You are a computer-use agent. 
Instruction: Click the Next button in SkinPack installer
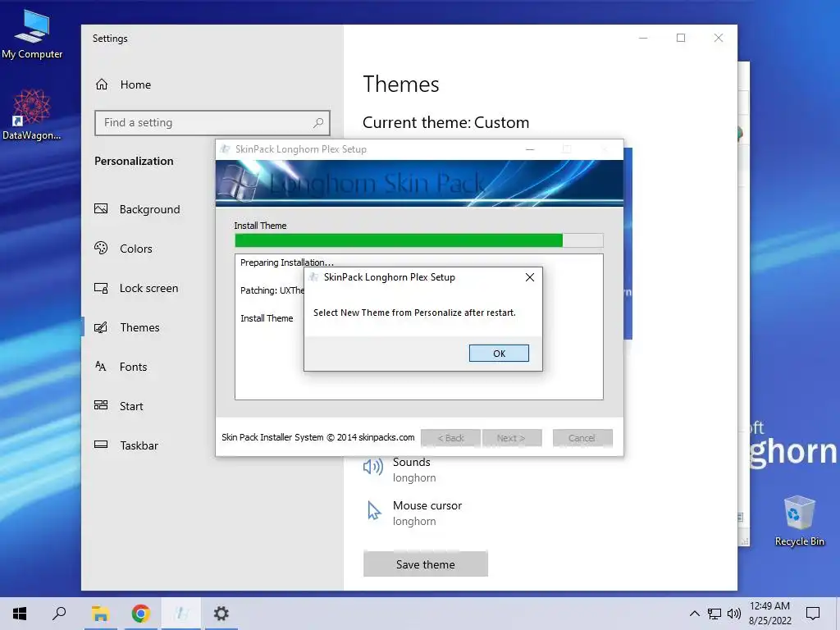pos(511,438)
